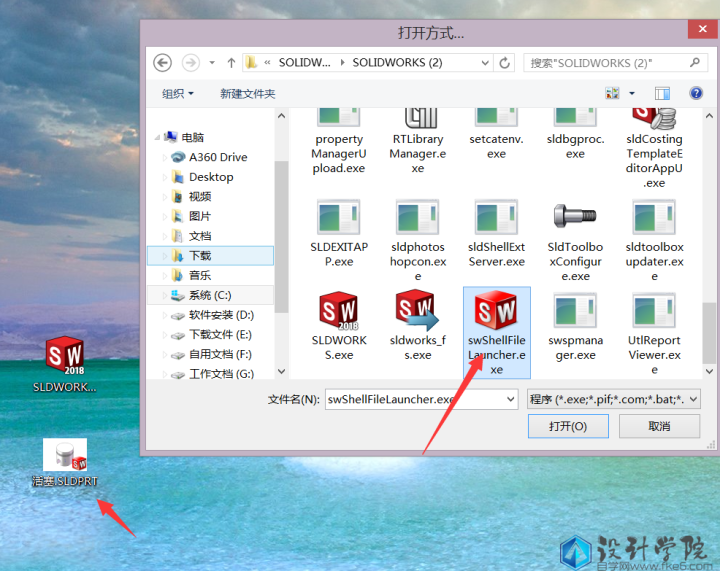Expand the 系统 (C:) drive node
The height and width of the screenshot is (571, 720).
coord(166,295)
